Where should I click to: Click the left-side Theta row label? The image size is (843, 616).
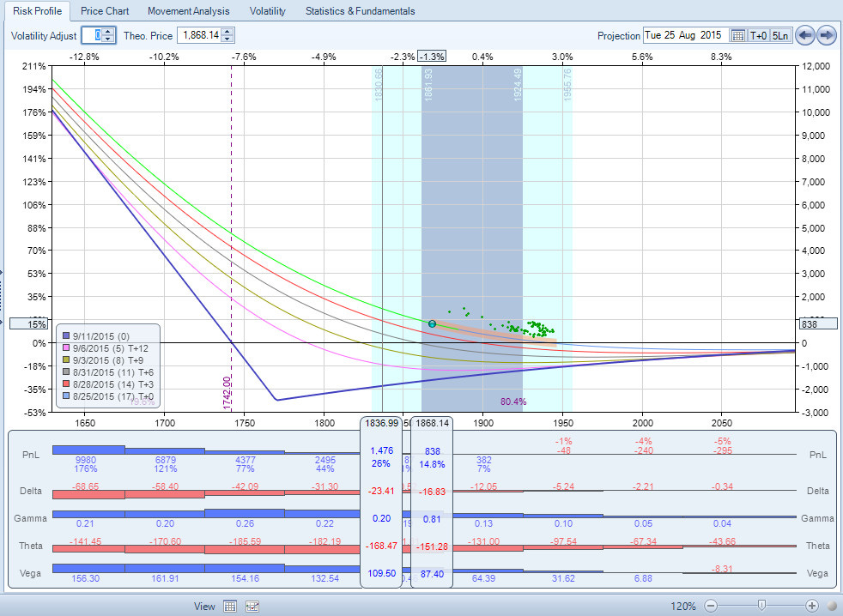[31, 546]
